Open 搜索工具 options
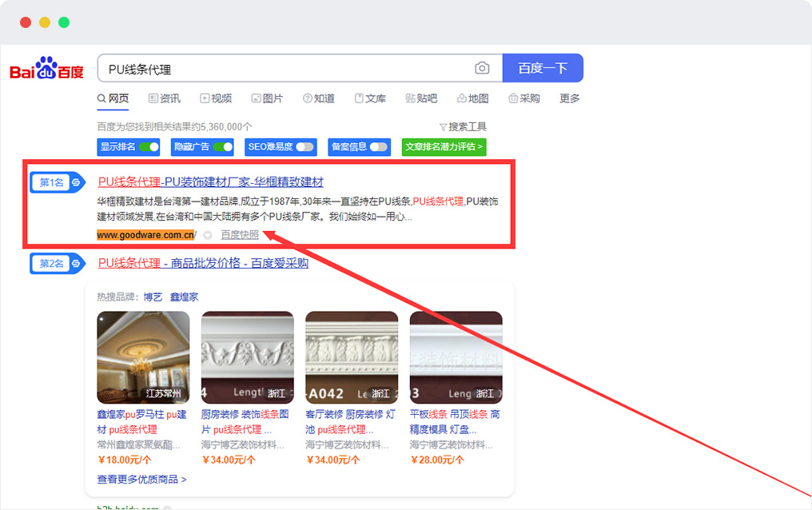Image resolution: width=812 pixels, height=510 pixels. coord(463,127)
